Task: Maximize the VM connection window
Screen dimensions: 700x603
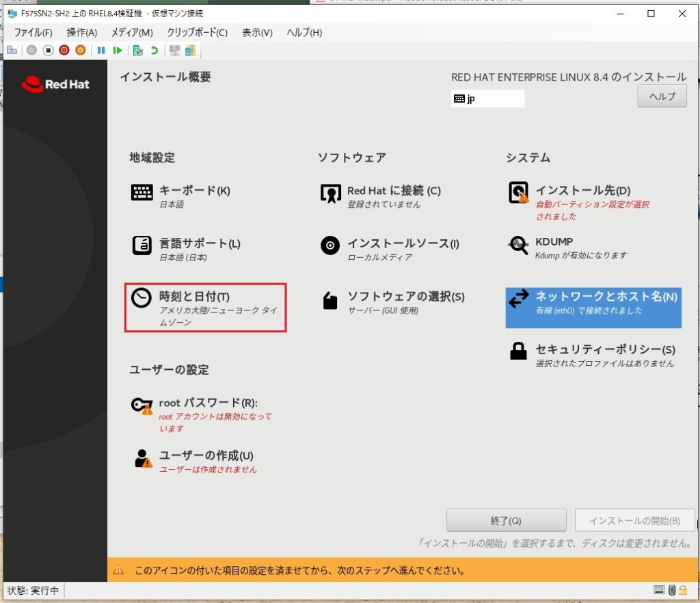Action: coord(651,14)
